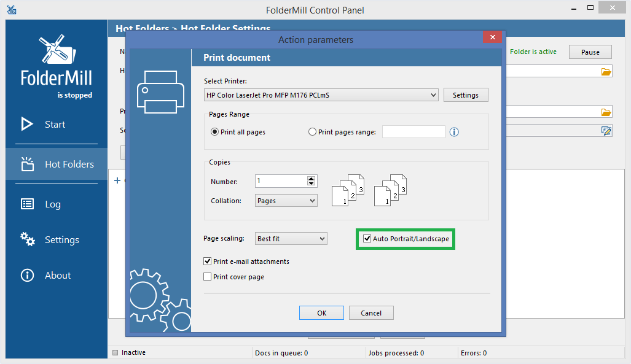
Task: Open printer Settings button
Action: [466, 95]
